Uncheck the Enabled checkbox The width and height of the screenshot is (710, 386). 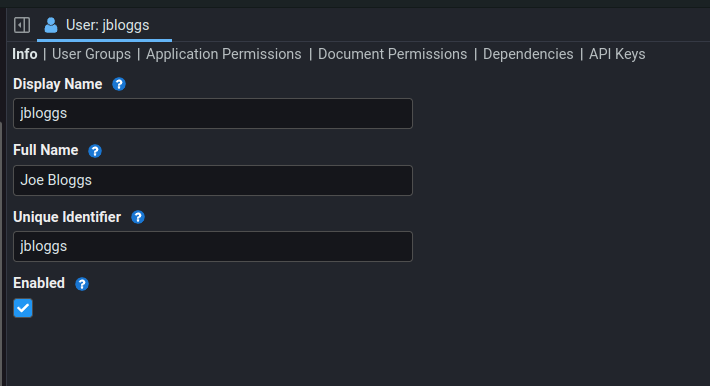click(23, 308)
